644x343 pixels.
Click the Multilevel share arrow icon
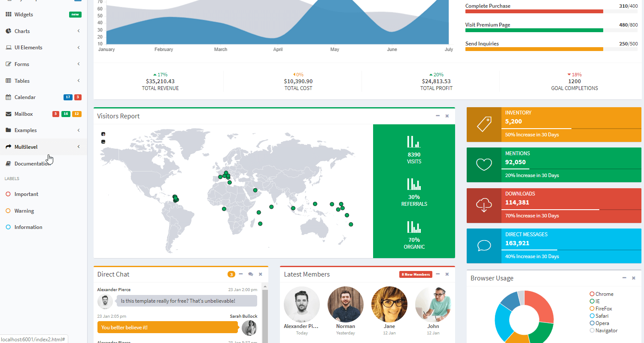[9, 147]
